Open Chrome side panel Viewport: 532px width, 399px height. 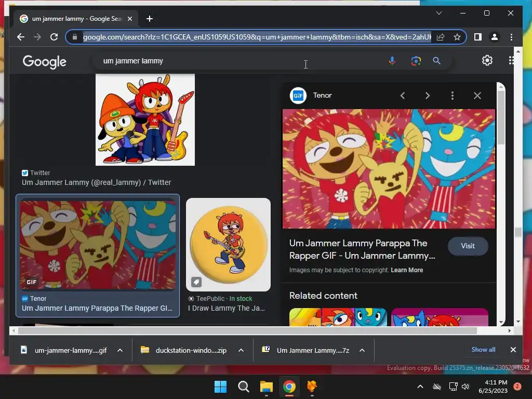478,37
